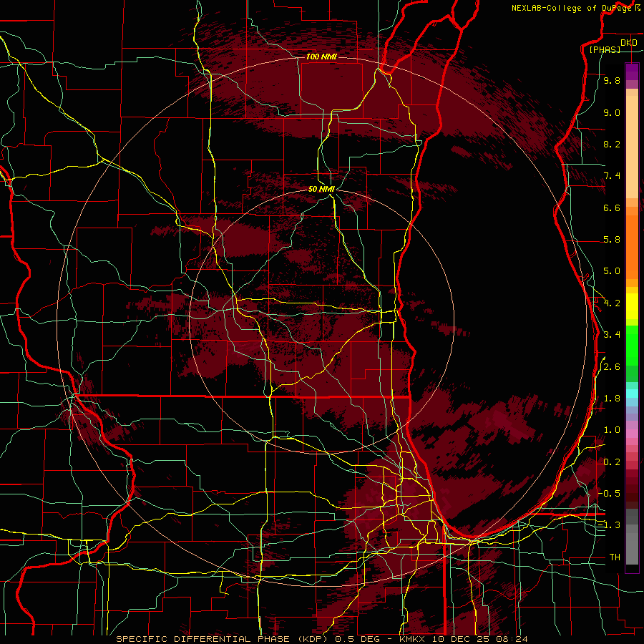644x644 pixels.
Task: Click the 4.2 scale value
Action: click(x=612, y=303)
